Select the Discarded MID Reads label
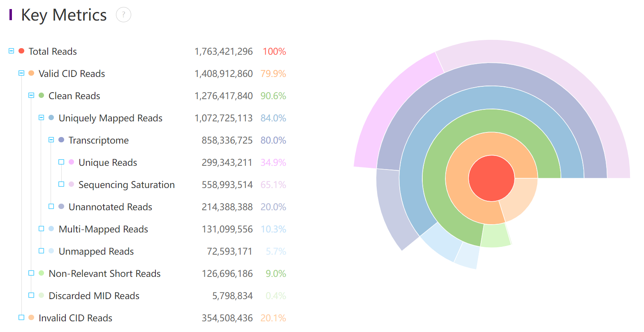This screenshot has height=332, width=644. click(94, 296)
